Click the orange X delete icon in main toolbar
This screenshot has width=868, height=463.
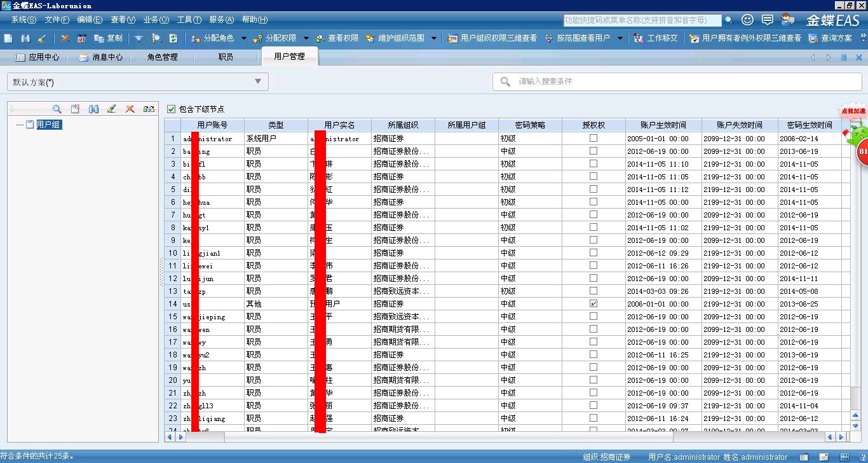click(65, 38)
